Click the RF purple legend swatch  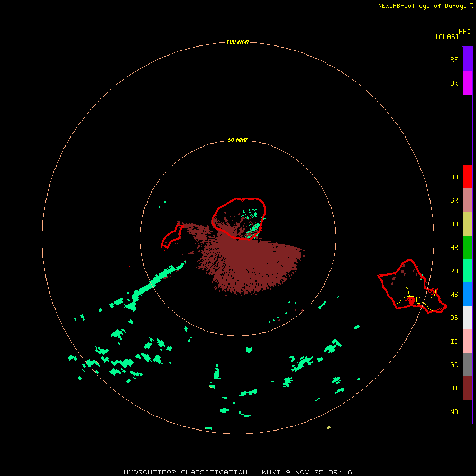[x=467, y=59]
